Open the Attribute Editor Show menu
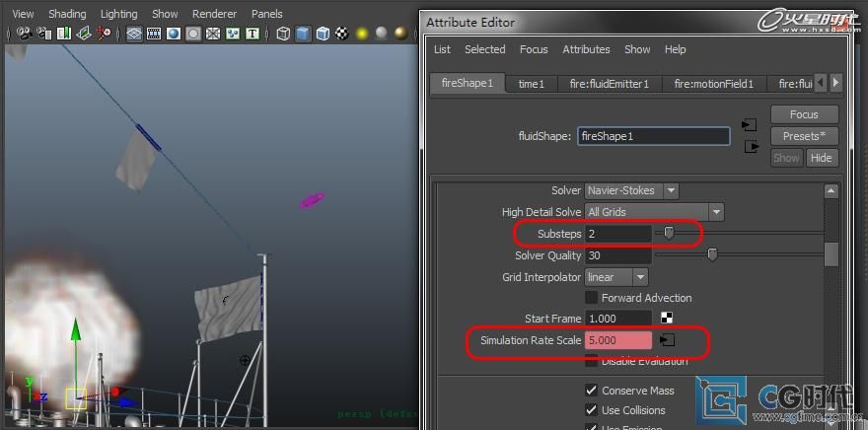Screen dimensions: 868x430 tap(637, 49)
